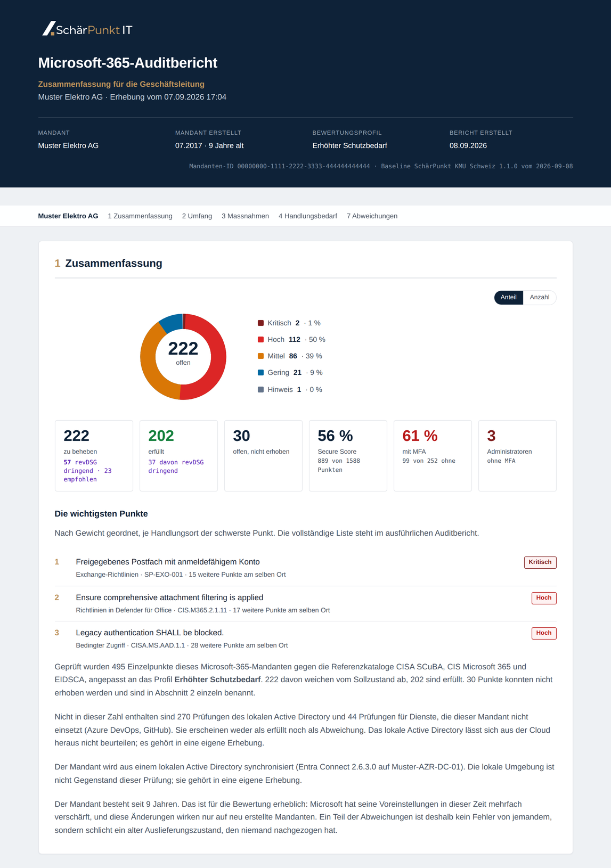611x868 pixels.
Task: Switch the chart to Anzahl view
Action: click(x=540, y=297)
